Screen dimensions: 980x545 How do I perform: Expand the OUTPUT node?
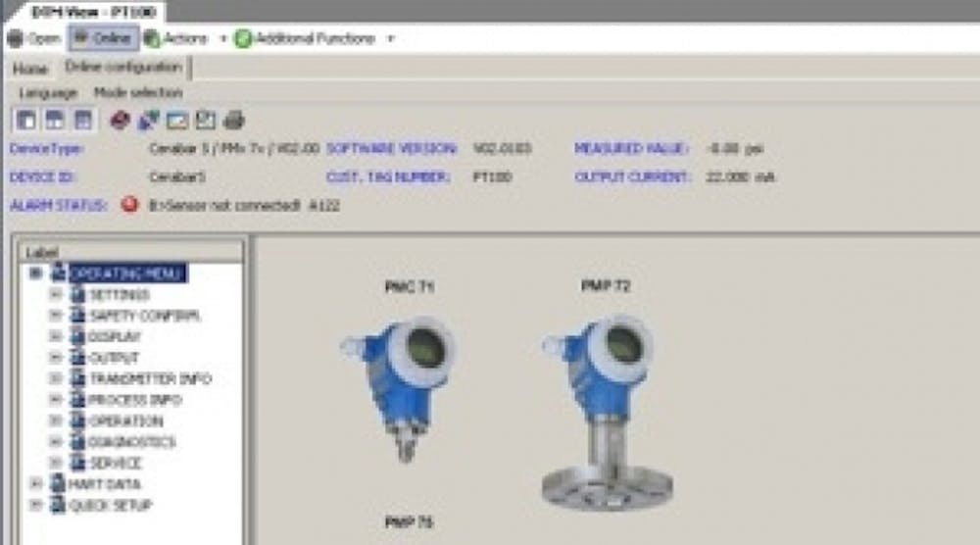point(55,358)
